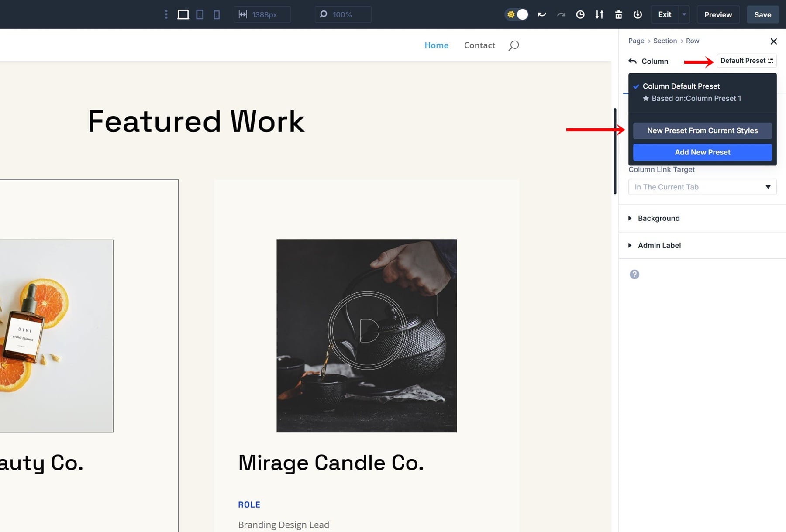Switch to phone view icon
This screenshot has width=786, height=532.
[x=217, y=15]
